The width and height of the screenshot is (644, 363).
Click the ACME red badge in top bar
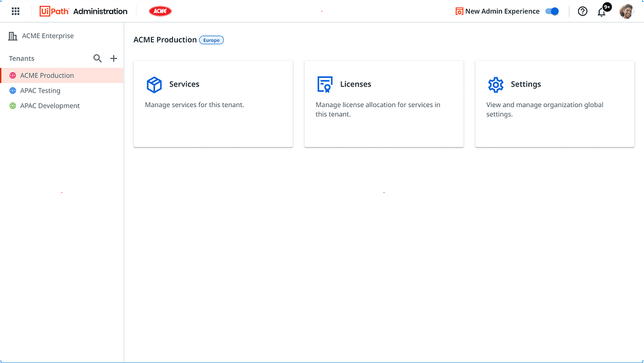(x=160, y=11)
